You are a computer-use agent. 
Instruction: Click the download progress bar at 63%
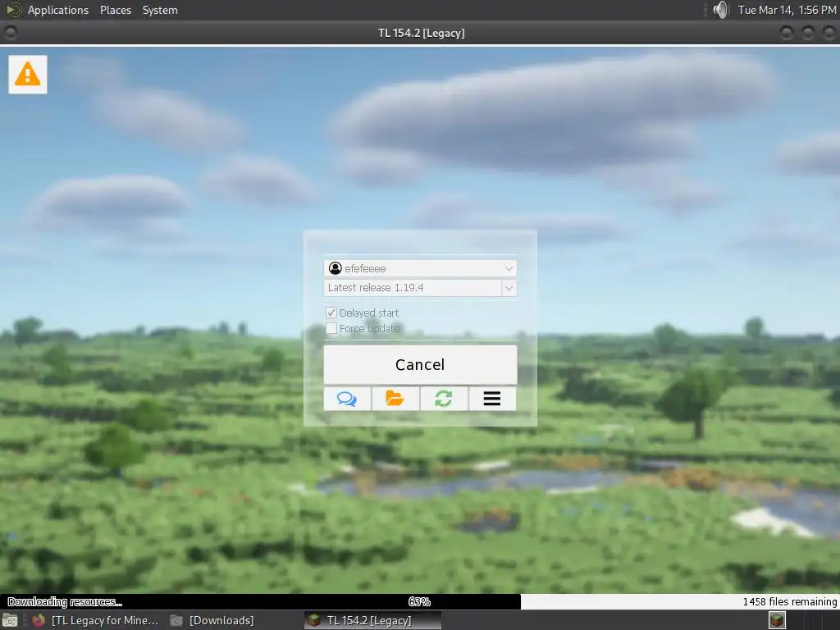click(420, 601)
